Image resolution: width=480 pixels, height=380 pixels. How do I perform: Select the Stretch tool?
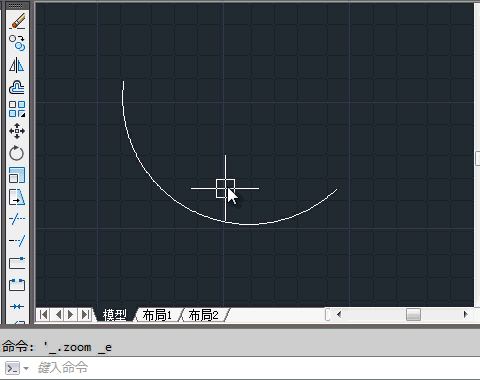tap(17, 197)
